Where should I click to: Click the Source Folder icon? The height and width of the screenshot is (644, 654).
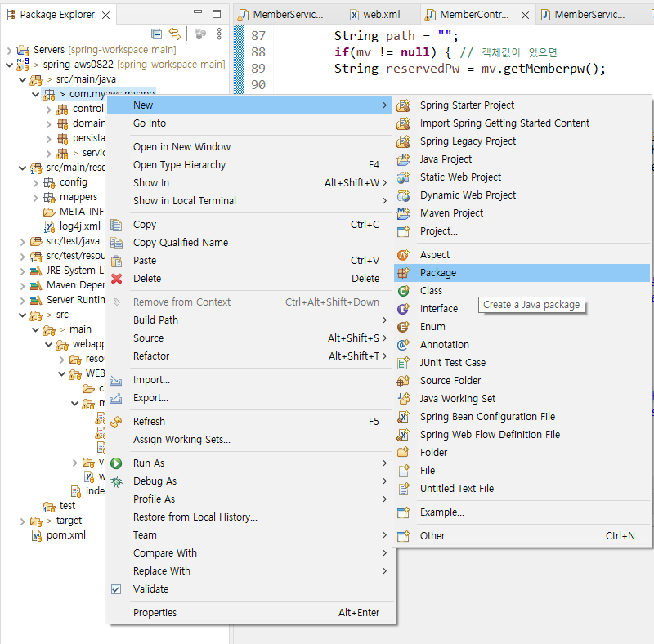tap(403, 381)
